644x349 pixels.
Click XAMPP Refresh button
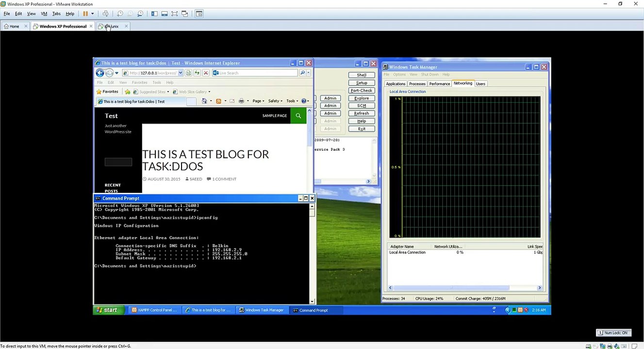[x=362, y=113]
